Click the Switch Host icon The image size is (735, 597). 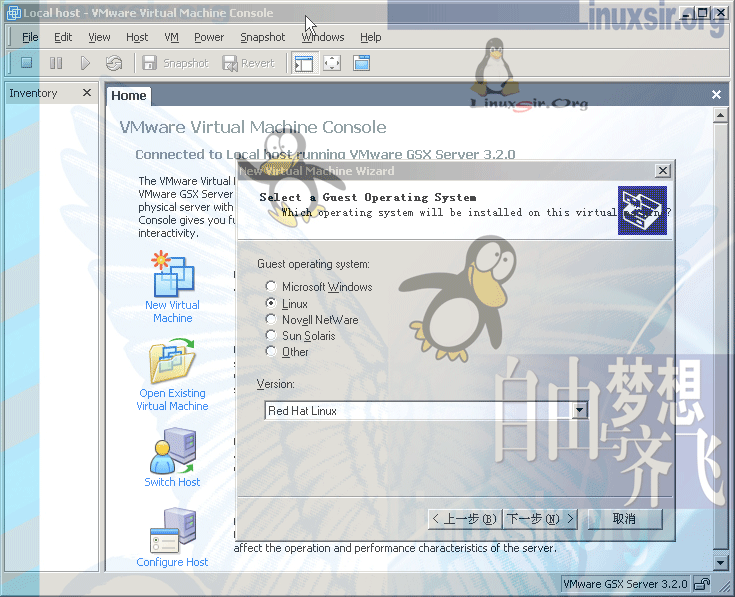172,451
